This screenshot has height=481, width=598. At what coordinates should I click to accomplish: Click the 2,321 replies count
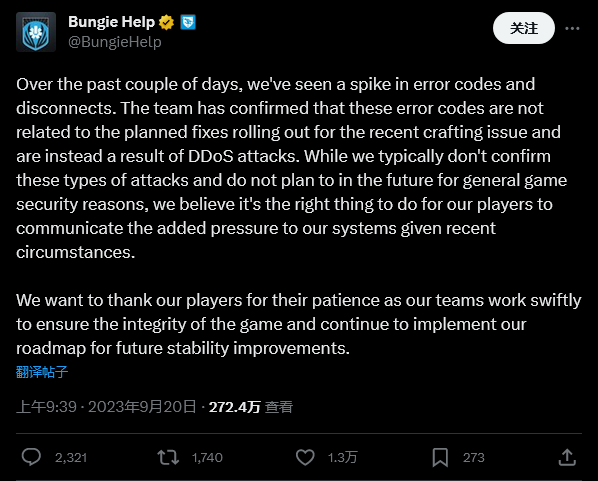(71, 457)
